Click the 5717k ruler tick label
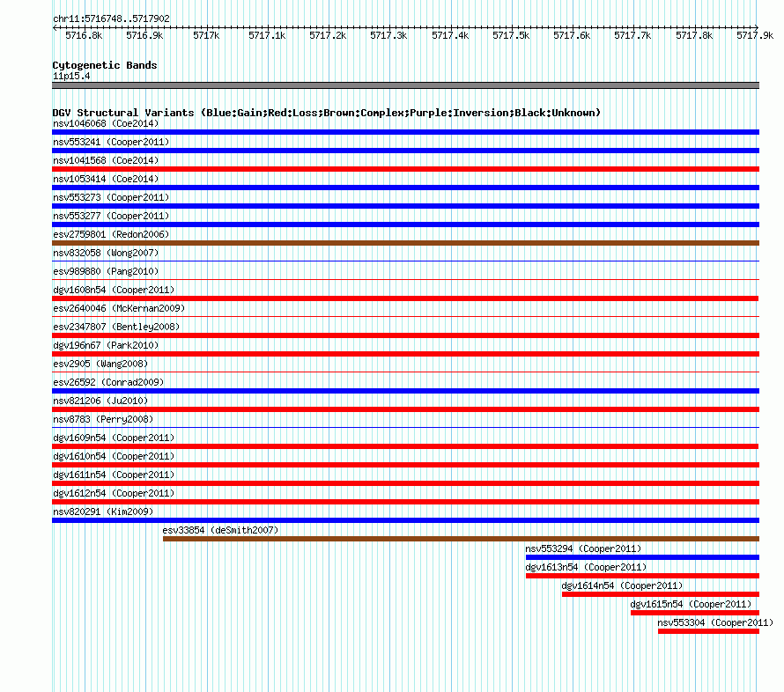The width and height of the screenshot is (784, 692). coord(206,35)
